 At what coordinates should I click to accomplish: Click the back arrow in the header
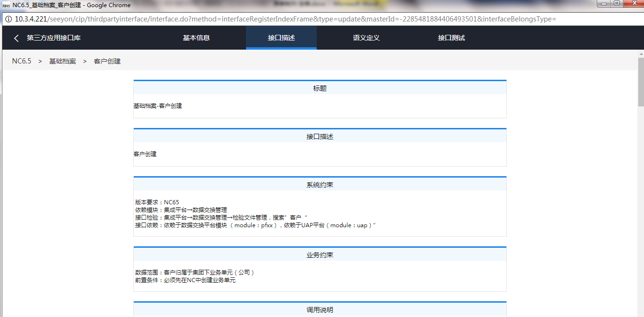(x=16, y=38)
